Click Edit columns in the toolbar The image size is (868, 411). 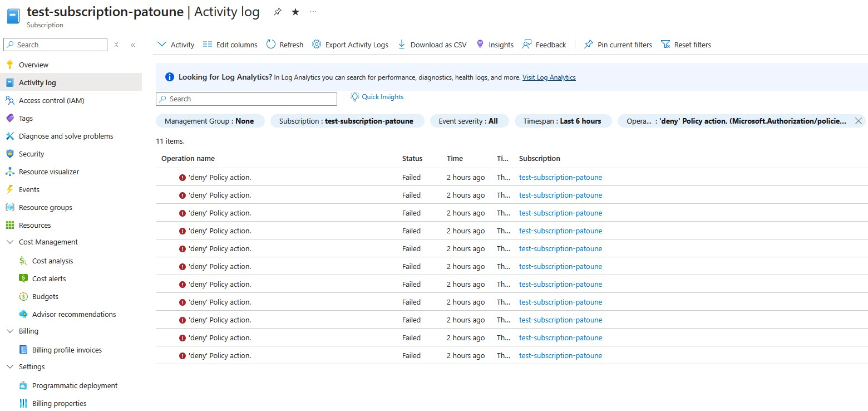pyautogui.click(x=230, y=45)
